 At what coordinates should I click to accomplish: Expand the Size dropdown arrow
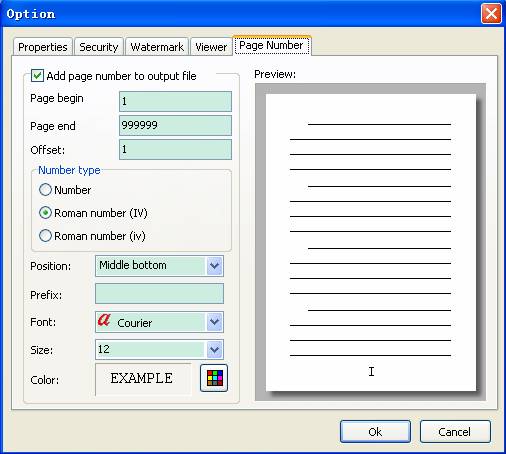click(214, 350)
